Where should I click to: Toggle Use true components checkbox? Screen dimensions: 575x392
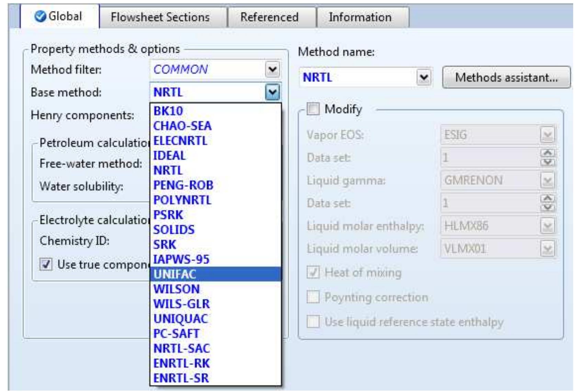[46, 265]
